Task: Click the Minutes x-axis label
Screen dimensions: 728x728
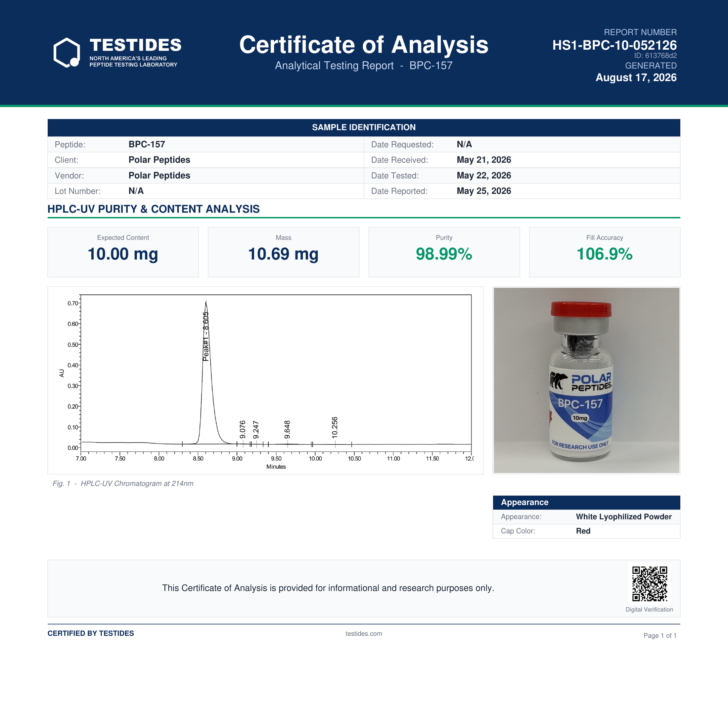Action: coord(276,467)
